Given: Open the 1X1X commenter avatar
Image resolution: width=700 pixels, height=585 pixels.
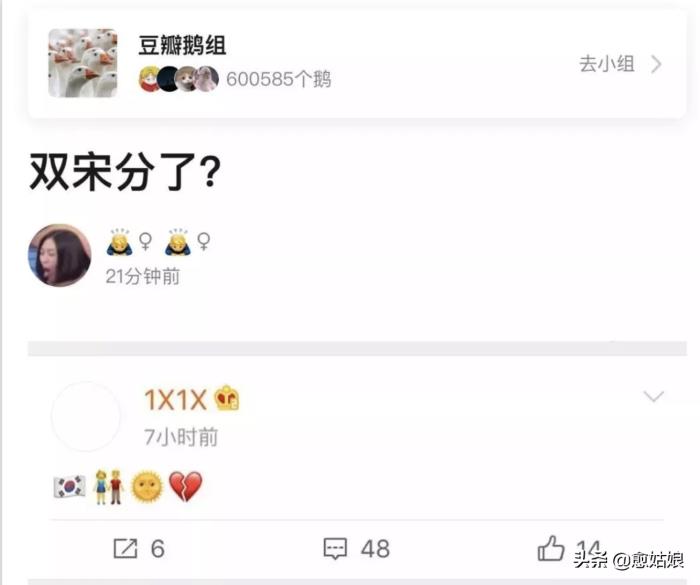Looking at the screenshot, I should coord(86,416).
